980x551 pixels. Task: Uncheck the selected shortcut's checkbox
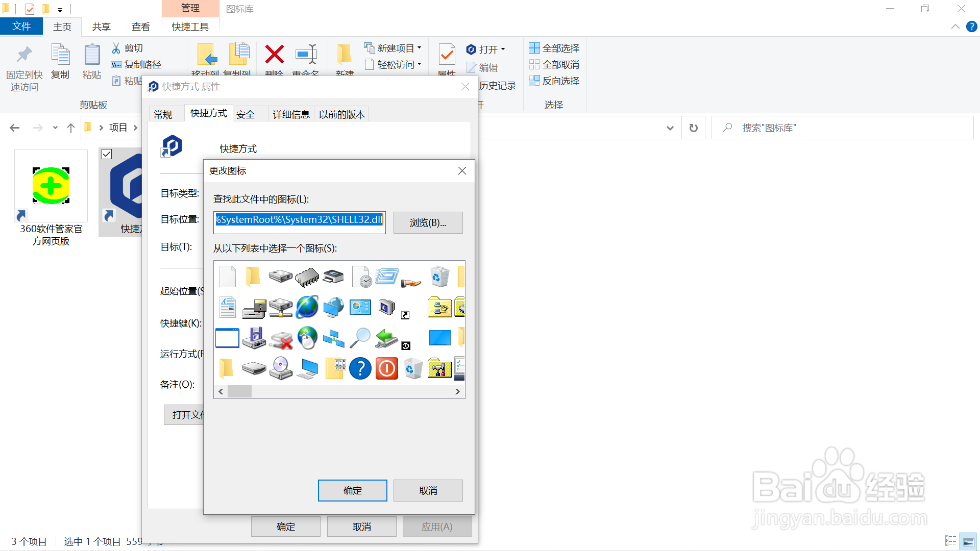(107, 154)
